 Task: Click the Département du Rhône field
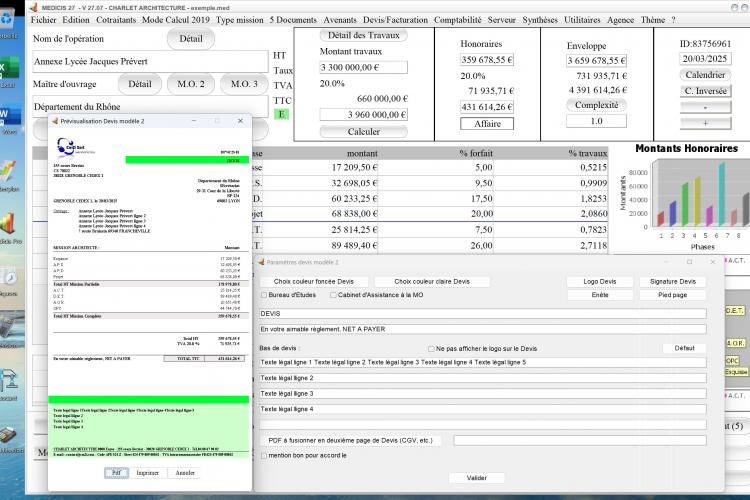point(150,107)
